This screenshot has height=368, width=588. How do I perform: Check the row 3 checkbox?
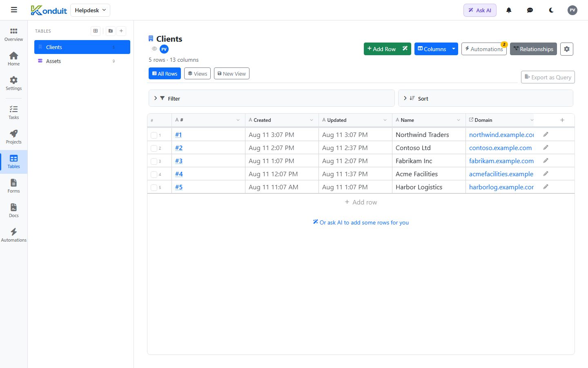[154, 161]
